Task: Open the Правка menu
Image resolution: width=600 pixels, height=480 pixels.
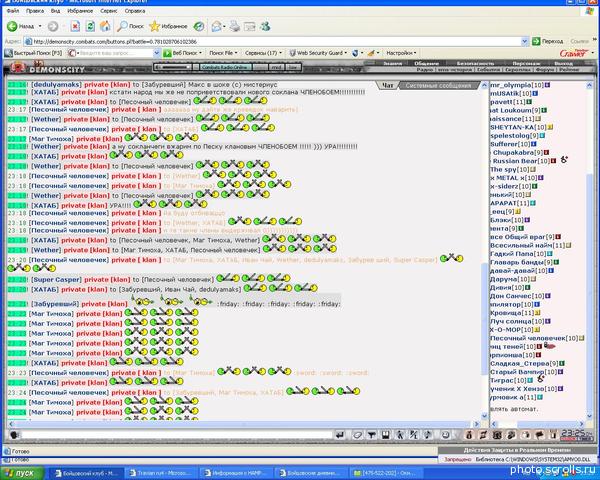Action: tap(35, 11)
